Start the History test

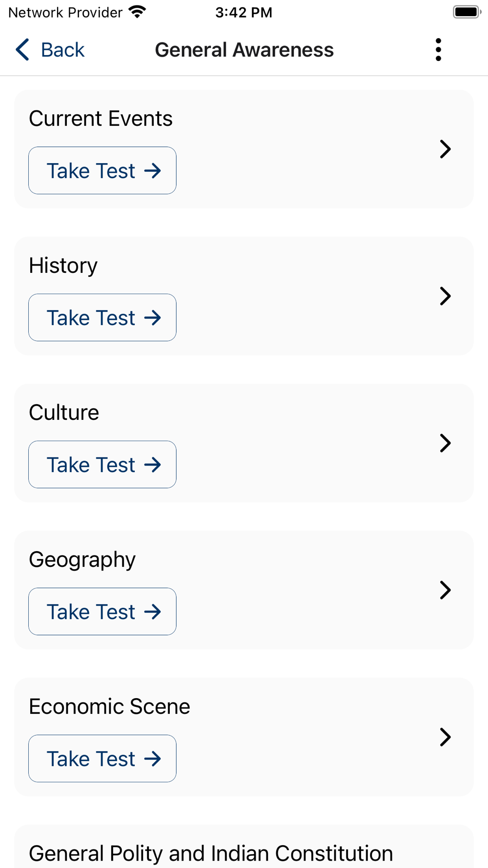point(102,317)
